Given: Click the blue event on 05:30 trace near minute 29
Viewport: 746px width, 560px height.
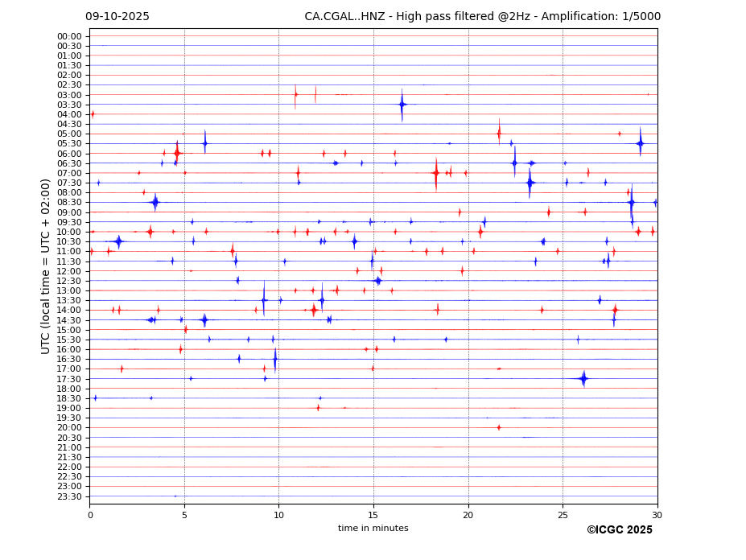Looking at the screenshot, I should (640, 143).
